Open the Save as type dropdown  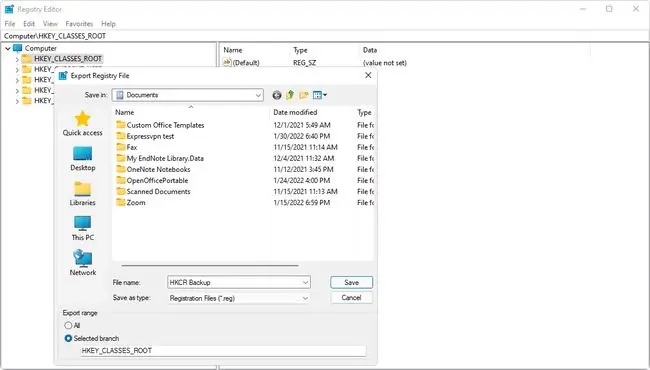point(239,298)
